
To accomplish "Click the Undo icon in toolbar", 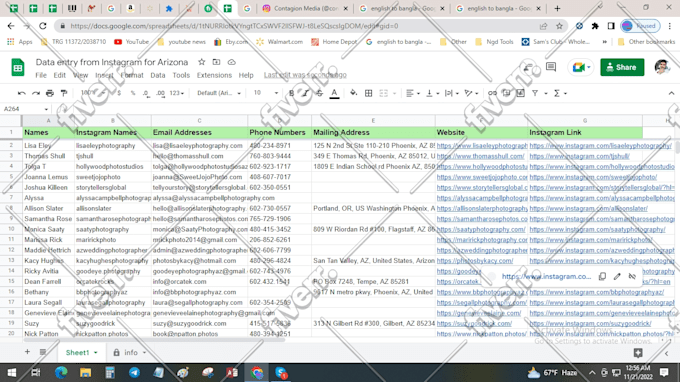I will pyautogui.click(x=21, y=93).
